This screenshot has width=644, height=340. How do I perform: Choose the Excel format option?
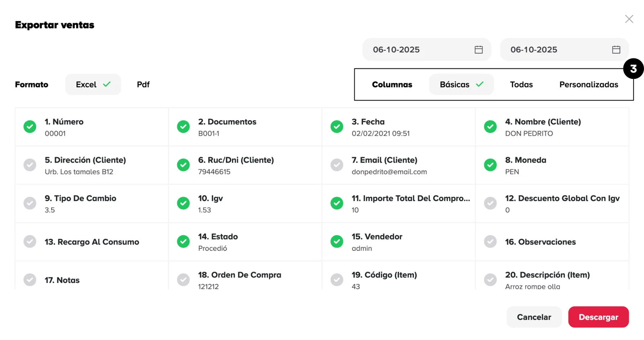click(93, 84)
